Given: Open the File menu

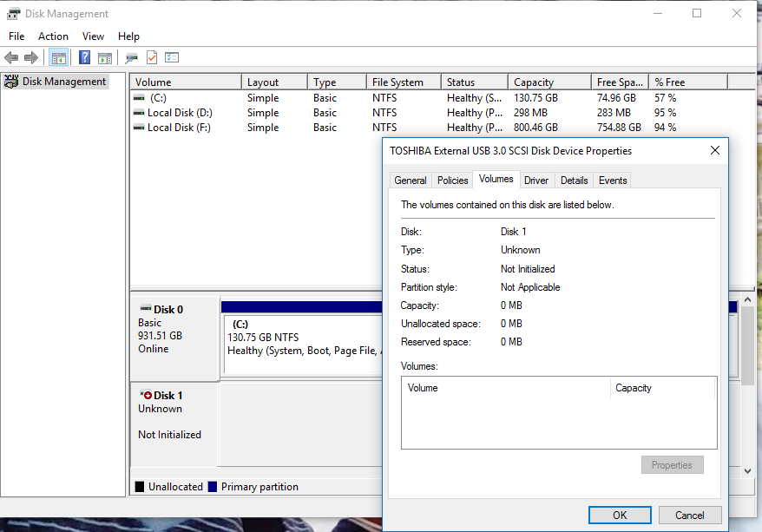Looking at the screenshot, I should [x=16, y=36].
